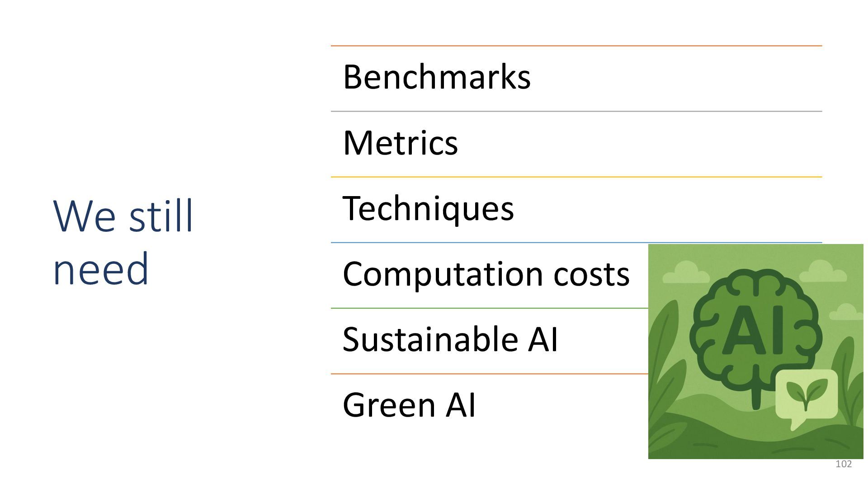Select the "Sustainable AI" text
This screenshot has width=868, height=488.
pos(450,339)
